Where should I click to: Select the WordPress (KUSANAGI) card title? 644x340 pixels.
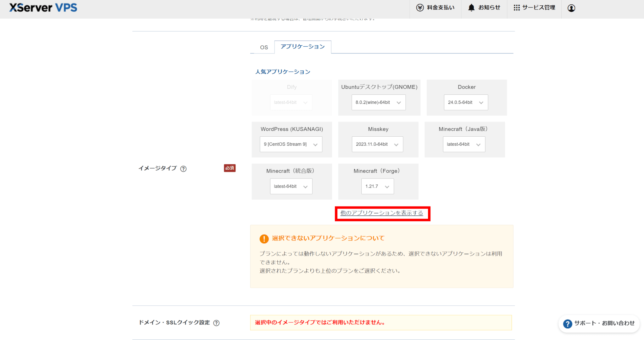(292, 129)
